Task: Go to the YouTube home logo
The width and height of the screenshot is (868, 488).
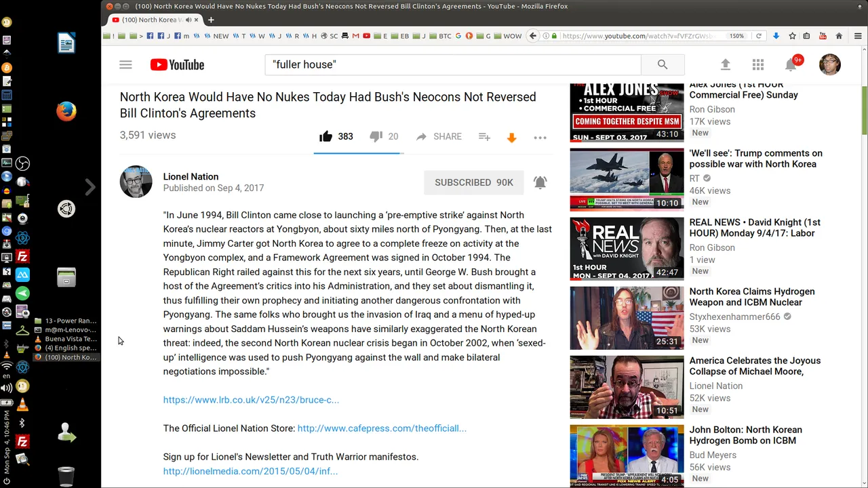Action: point(177,65)
